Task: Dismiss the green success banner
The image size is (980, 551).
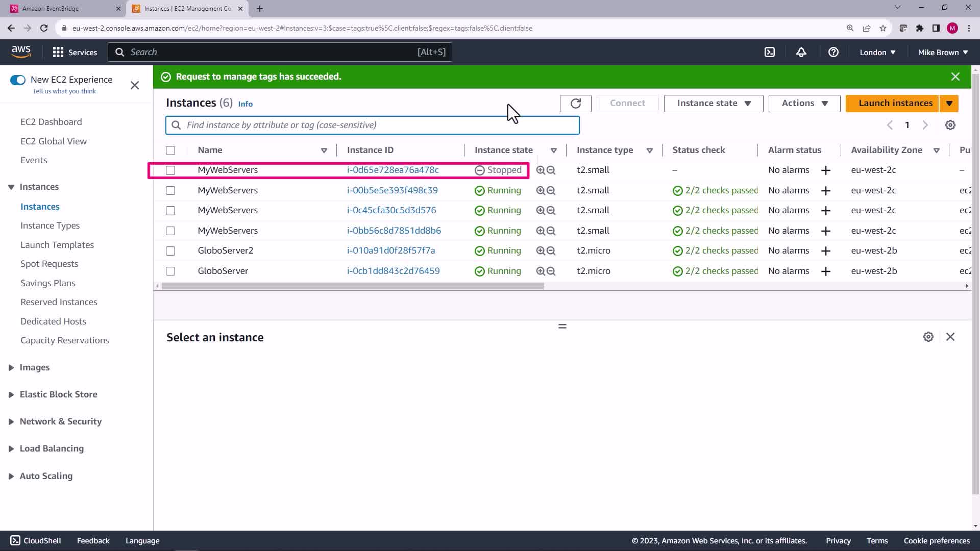Action: [x=955, y=77]
